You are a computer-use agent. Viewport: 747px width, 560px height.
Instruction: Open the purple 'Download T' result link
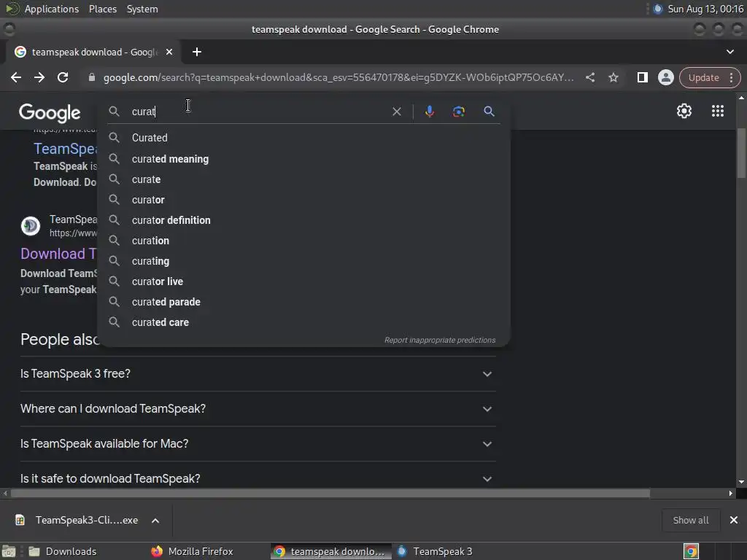pyautogui.click(x=58, y=254)
